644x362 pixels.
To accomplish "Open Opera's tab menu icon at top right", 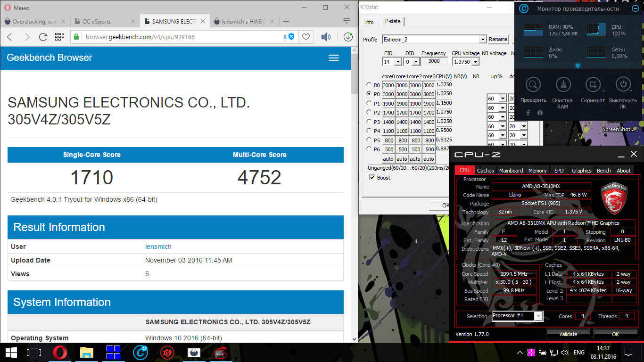I will [x=347, y=21].
